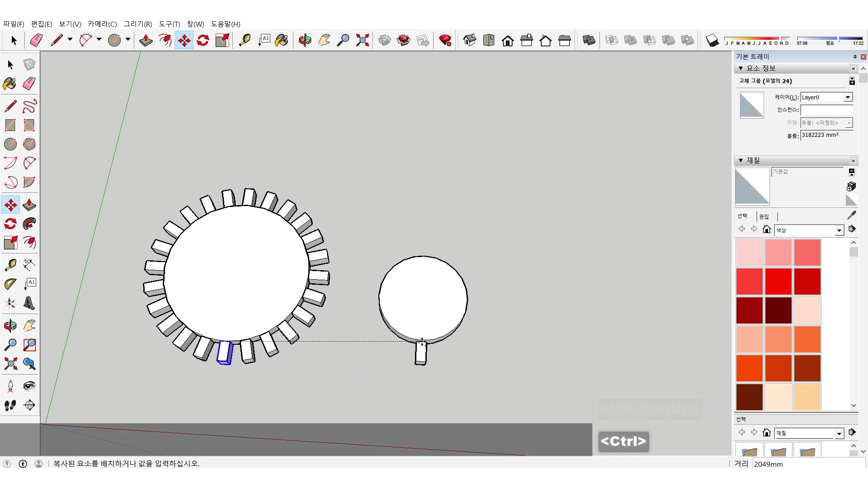
Task: Click the Zoom Extents icon in top toolbar
Action: coord(362,40)
